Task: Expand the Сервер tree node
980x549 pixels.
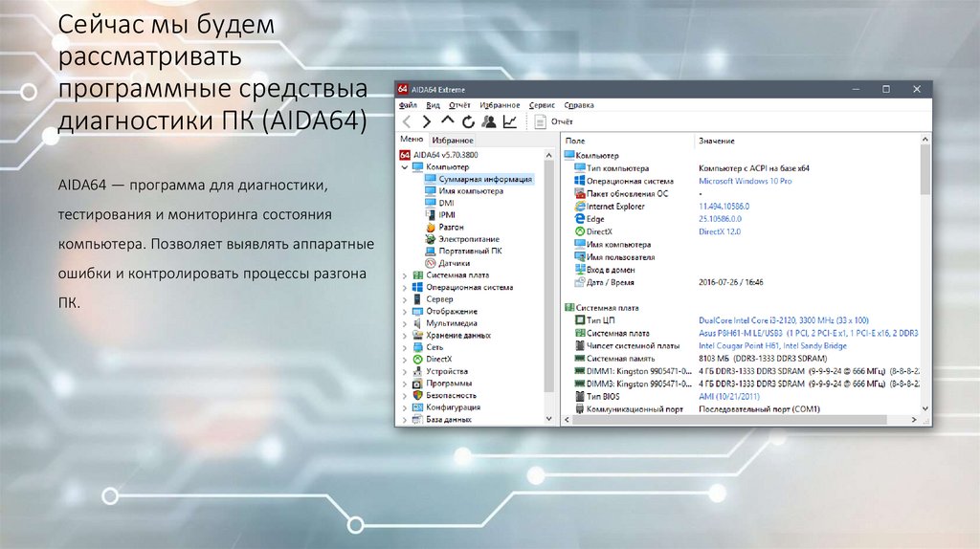Action: (x=405, y=299)
